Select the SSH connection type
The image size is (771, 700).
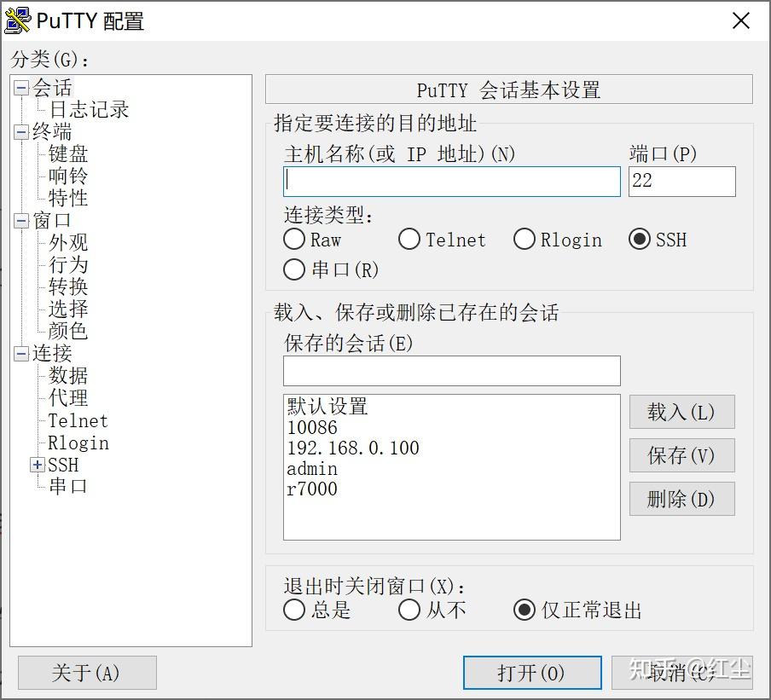click(640, 240)
